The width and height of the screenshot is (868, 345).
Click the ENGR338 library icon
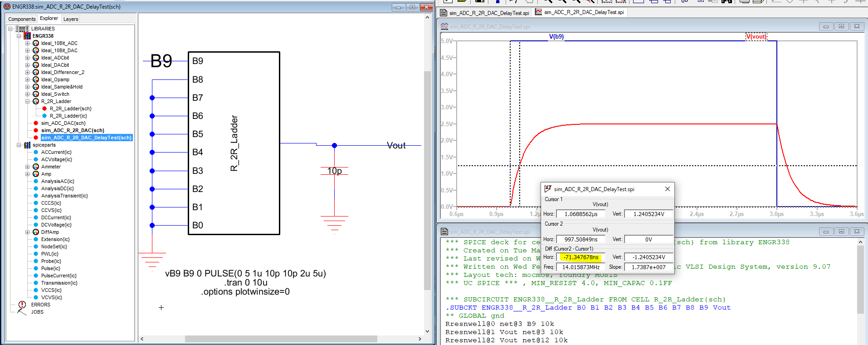pos(27,36)
